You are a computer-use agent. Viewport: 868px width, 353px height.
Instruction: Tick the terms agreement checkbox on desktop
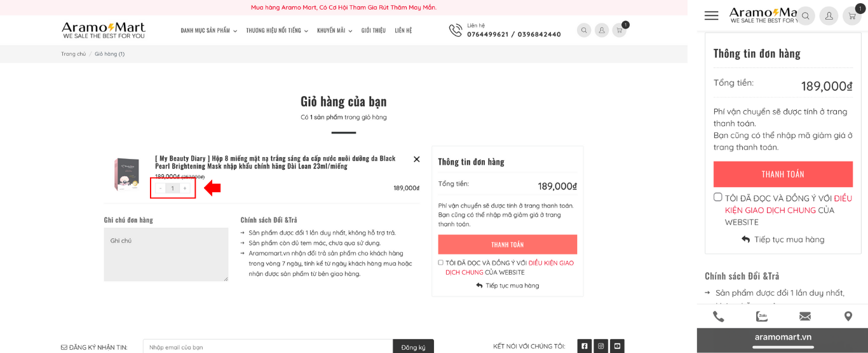440,263
